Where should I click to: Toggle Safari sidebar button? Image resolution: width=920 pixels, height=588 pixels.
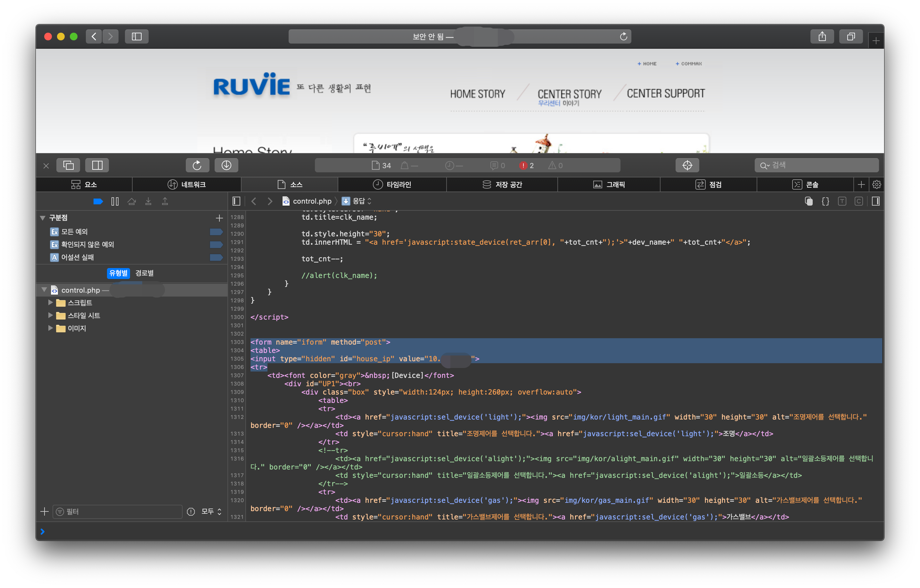click(136, 37)
